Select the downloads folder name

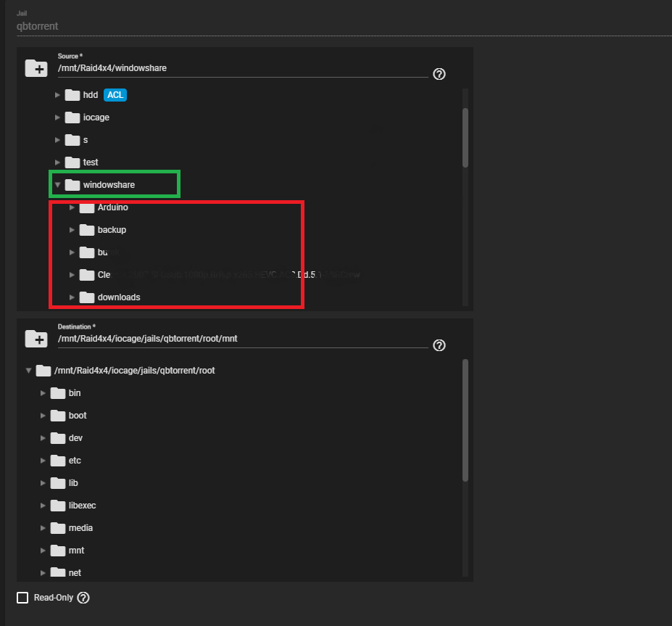tap(119, 297)
